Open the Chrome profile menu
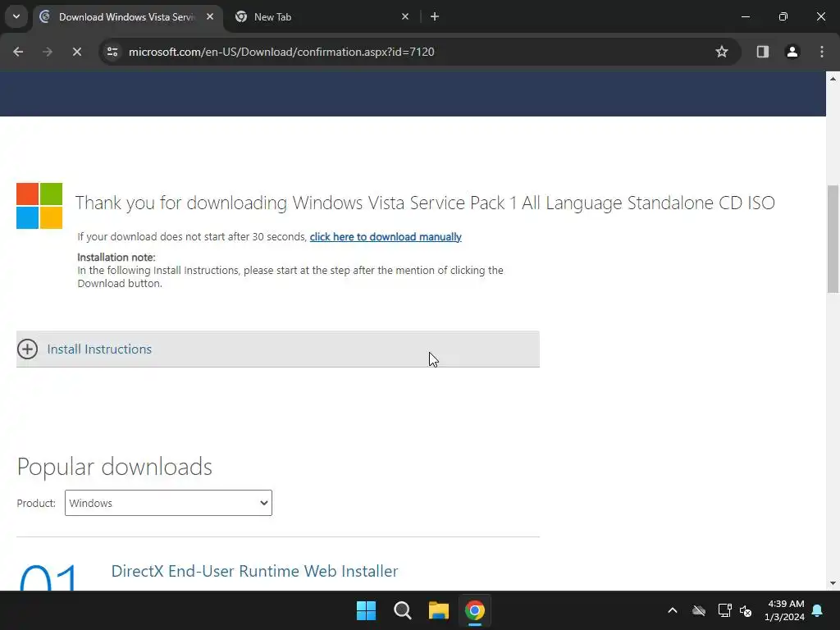Screen dimensions: 840x630 tap(792, 52)
